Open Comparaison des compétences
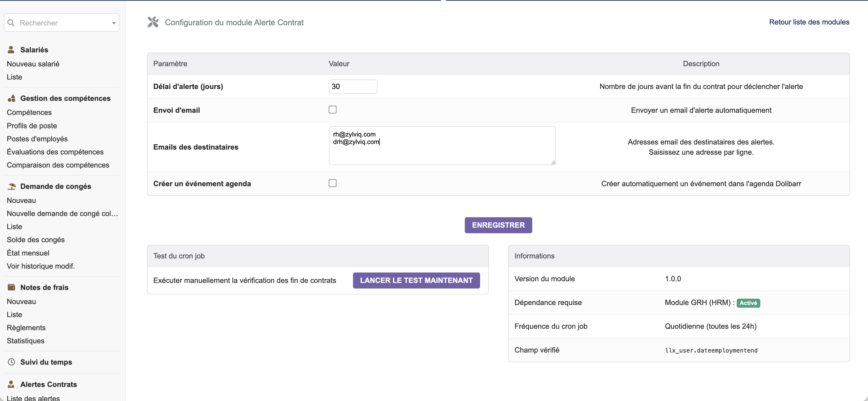Viewport: 868px width, 401px height. tap(58, 165)
